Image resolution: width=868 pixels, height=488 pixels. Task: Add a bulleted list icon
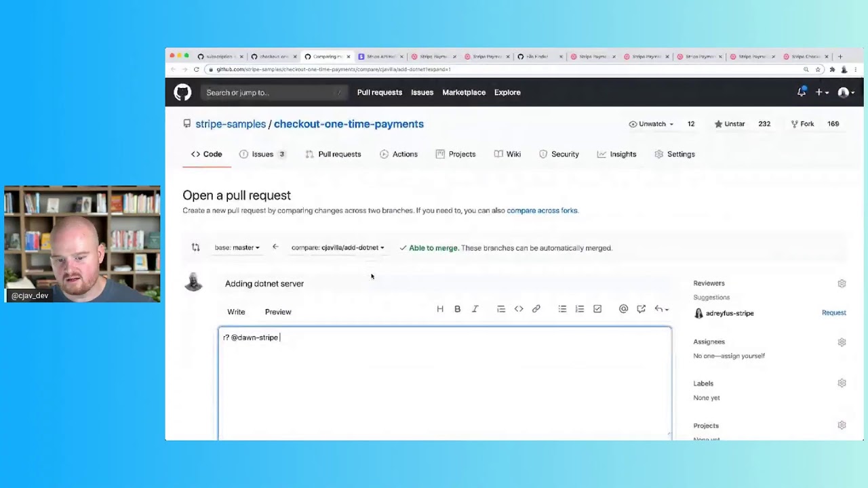coord(562,309)
